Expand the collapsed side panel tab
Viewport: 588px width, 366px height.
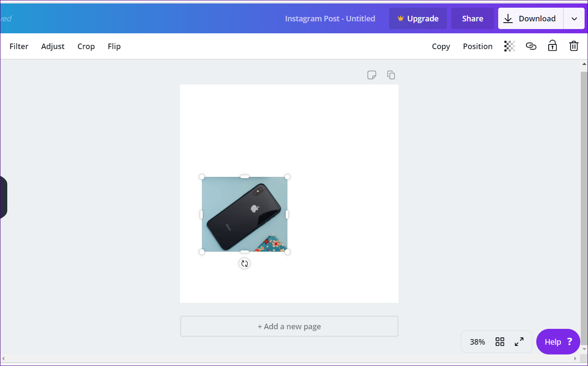coord(3,197)
